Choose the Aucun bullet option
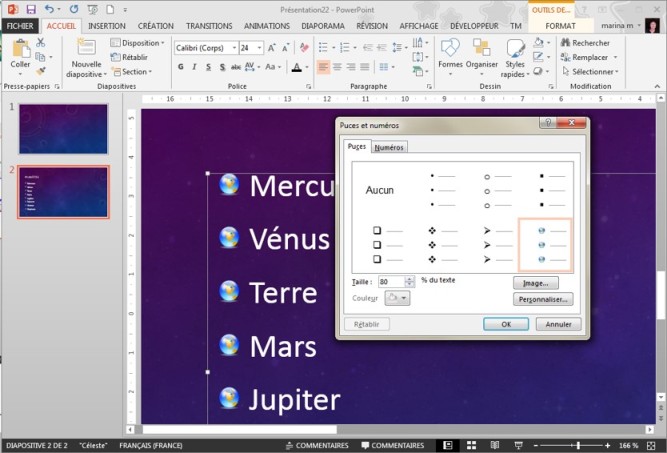Screen dimensions: 667x453 380,189
